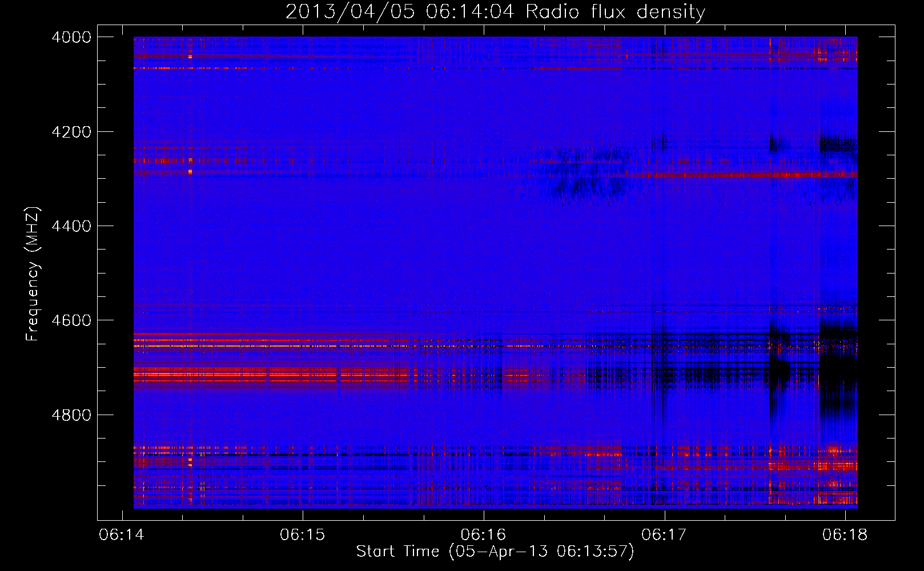Click the 'Start Time (05-Apr-13 06:13:57)' x-axis label

(495, 552)
